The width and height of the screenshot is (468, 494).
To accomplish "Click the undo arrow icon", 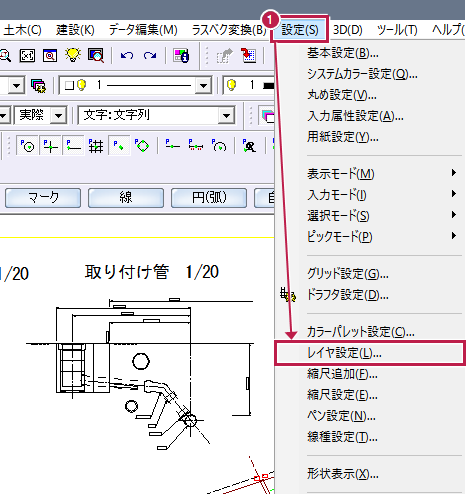I will click(127, 55).
